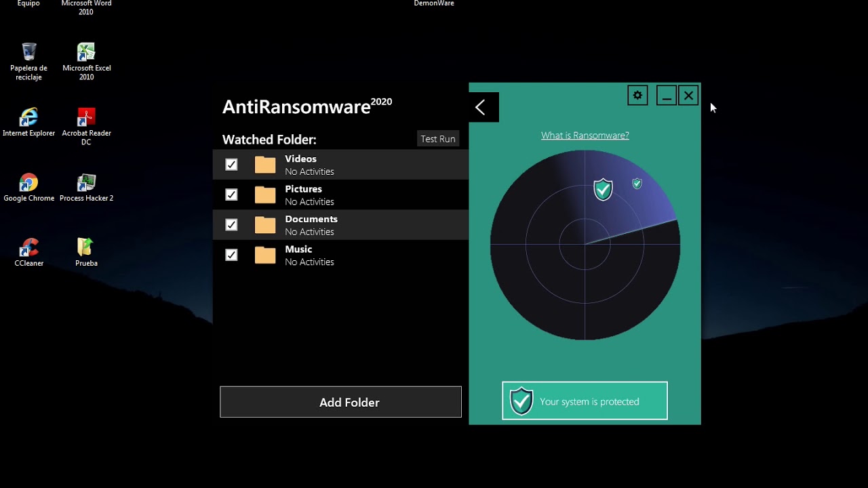Click the small shield icon on radar

point(637,184)
